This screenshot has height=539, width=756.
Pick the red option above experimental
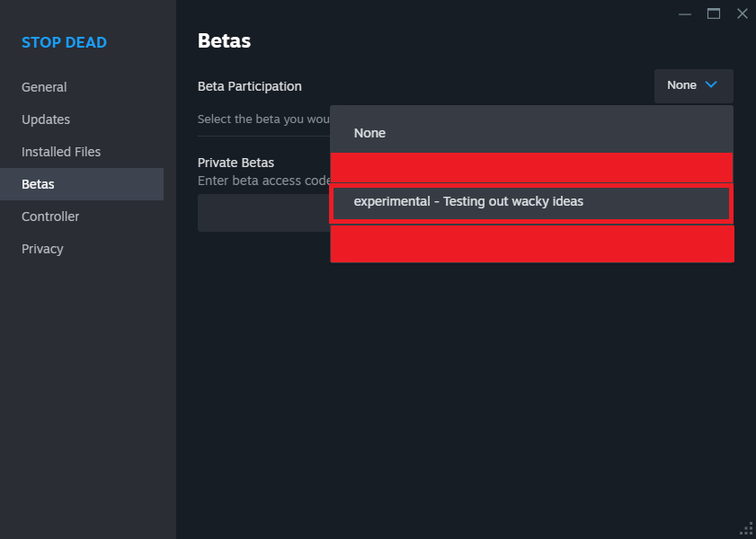[x=531, y=167]
